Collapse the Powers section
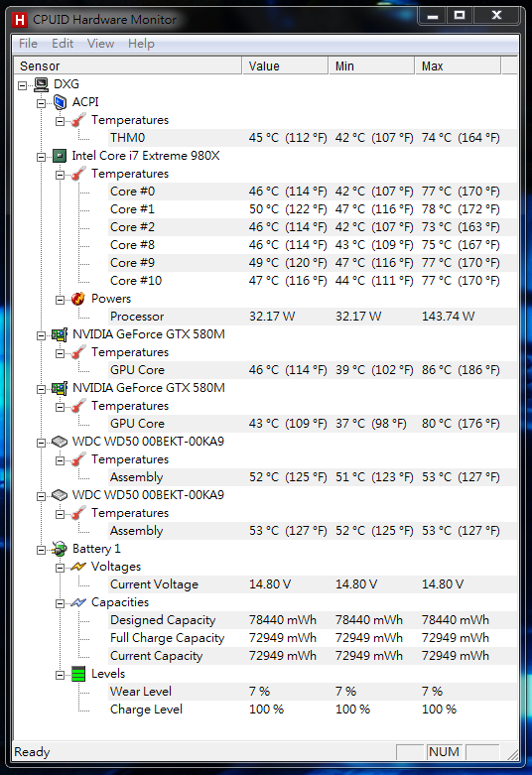Screen dimensions: 532x775 click(x=60, y=300)
